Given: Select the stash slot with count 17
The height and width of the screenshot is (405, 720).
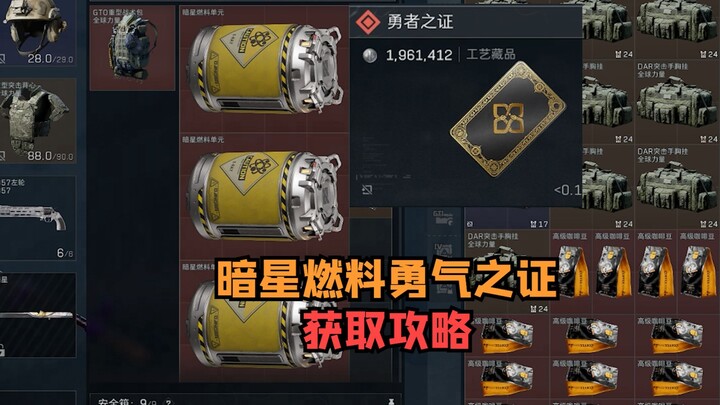Looking at the screenshot, I should (507, 218).
